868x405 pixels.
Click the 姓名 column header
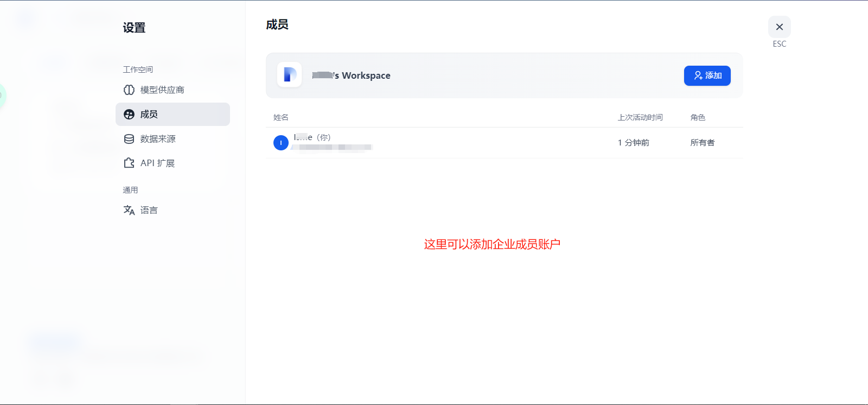281,117
